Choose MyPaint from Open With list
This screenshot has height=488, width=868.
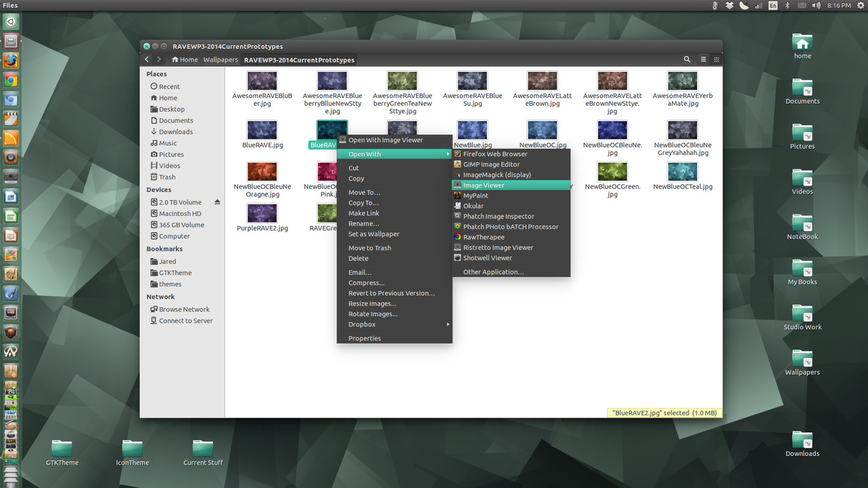pos(511,196)
